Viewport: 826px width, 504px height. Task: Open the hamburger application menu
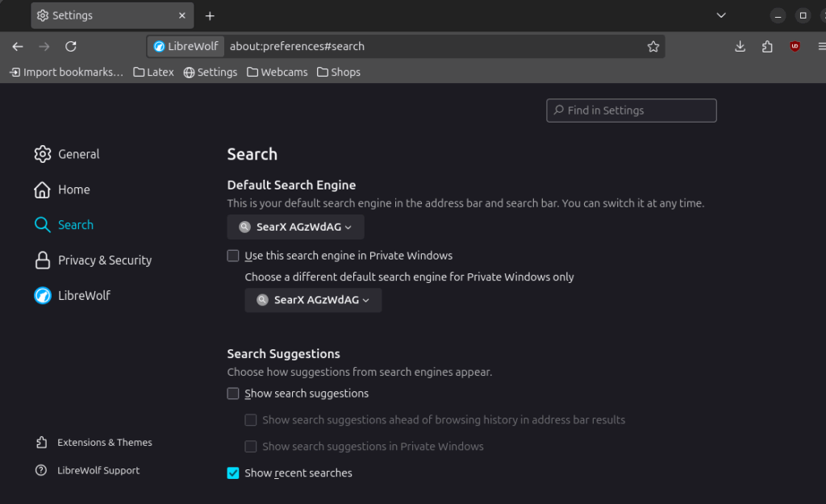pyautogui.click(x=820, y=47)
